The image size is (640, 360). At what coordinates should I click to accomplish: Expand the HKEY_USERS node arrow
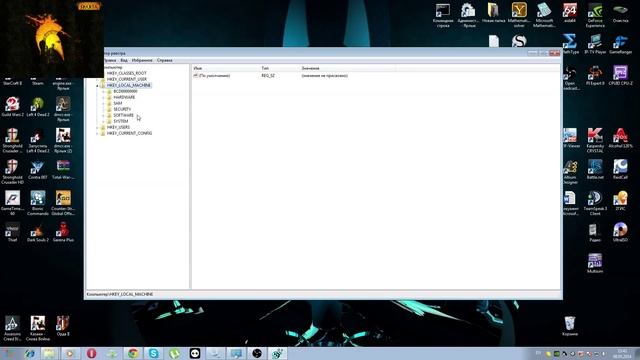tap(97, 127)
